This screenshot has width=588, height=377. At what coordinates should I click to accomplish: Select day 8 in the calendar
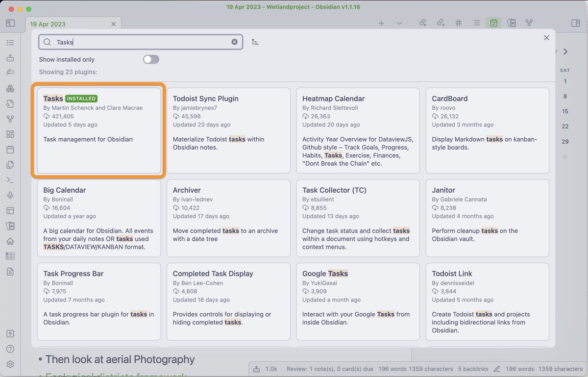tap(565, 96)
